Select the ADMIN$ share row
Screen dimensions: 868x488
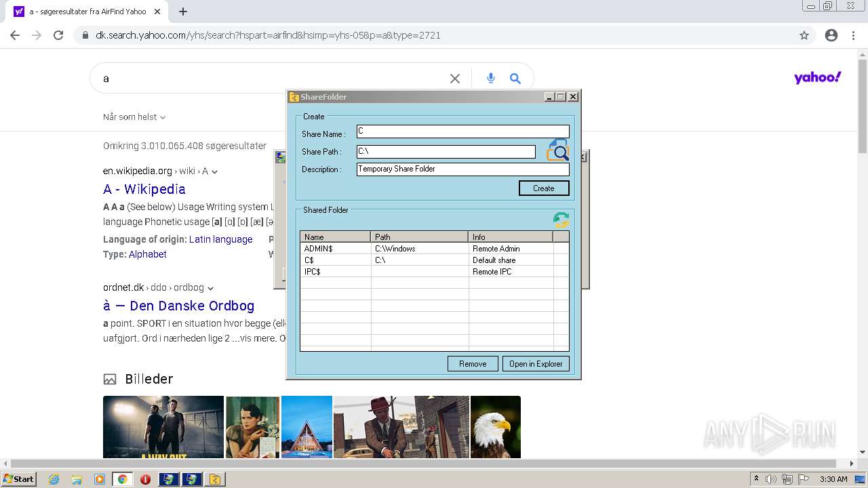tap(435, 249)
